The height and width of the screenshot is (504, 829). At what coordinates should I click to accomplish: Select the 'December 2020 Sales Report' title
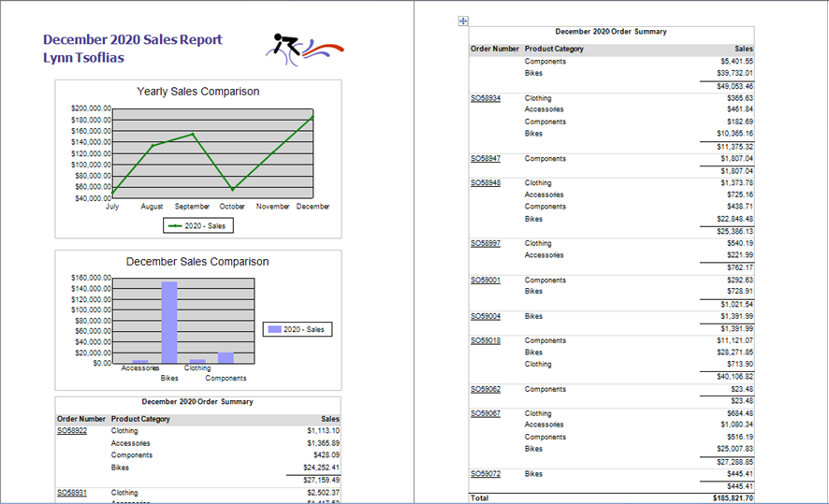pyautogui.click(x=133, y=39)
